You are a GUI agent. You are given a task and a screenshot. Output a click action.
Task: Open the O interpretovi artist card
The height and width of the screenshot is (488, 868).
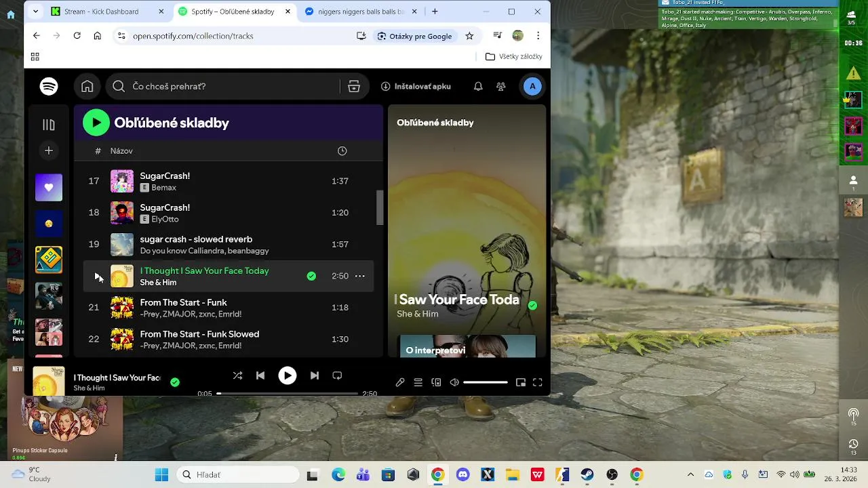point(467,346)
